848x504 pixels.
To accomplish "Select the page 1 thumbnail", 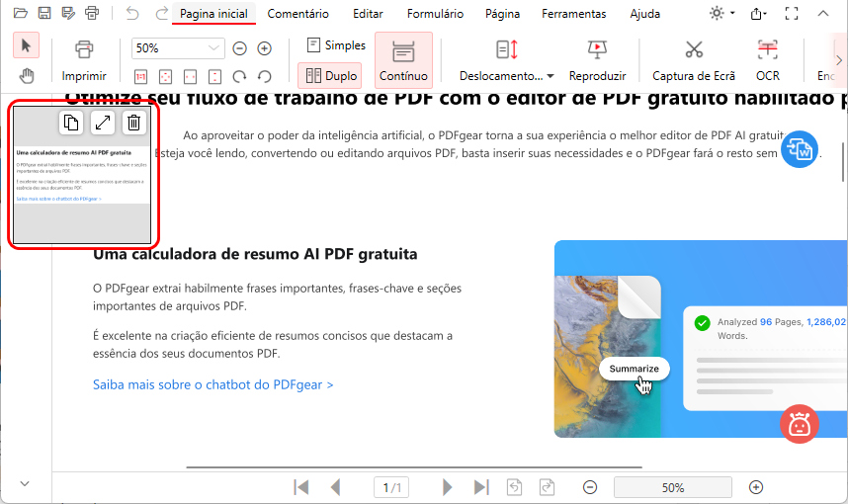I will click(x=82, y=175).
